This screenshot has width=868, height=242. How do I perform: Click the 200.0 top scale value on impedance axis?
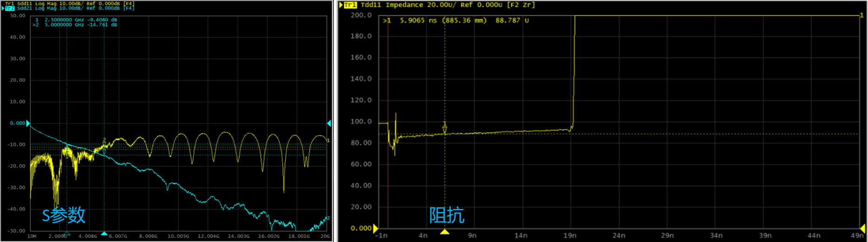pyautogui.click(x=361, y=15)
